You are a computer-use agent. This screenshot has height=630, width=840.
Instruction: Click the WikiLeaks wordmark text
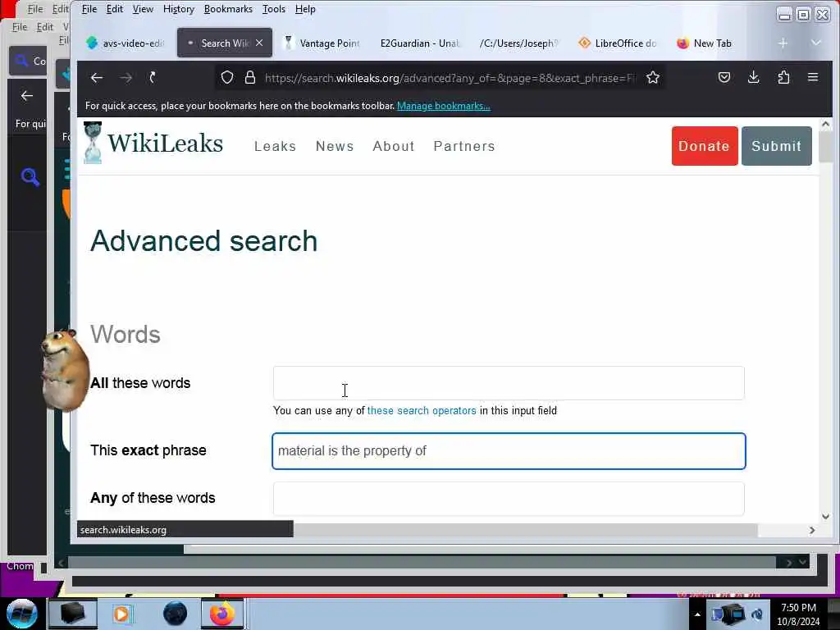click(165, 144)
